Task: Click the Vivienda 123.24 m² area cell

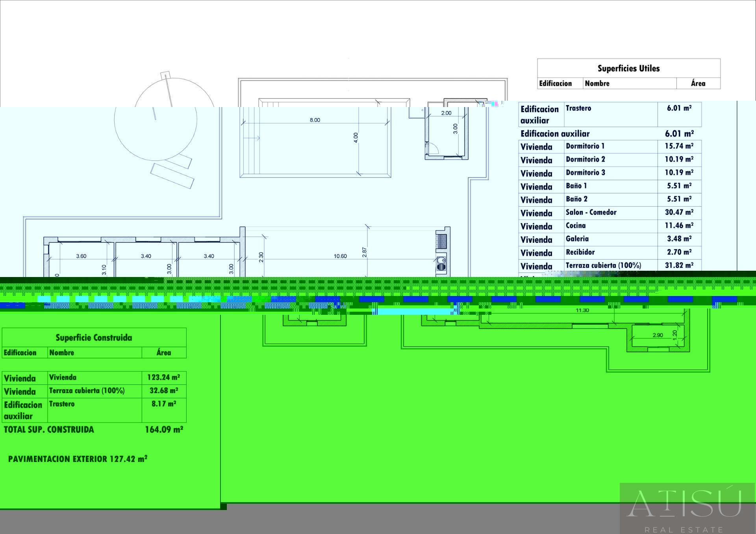Action: tap(163, 377)
